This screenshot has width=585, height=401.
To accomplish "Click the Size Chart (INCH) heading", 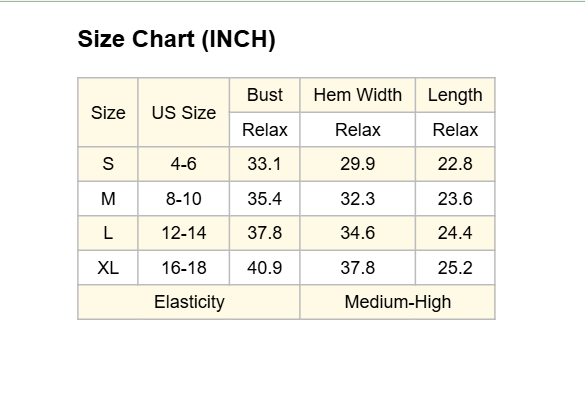I will pyautogui.click(x=176, y=39).
